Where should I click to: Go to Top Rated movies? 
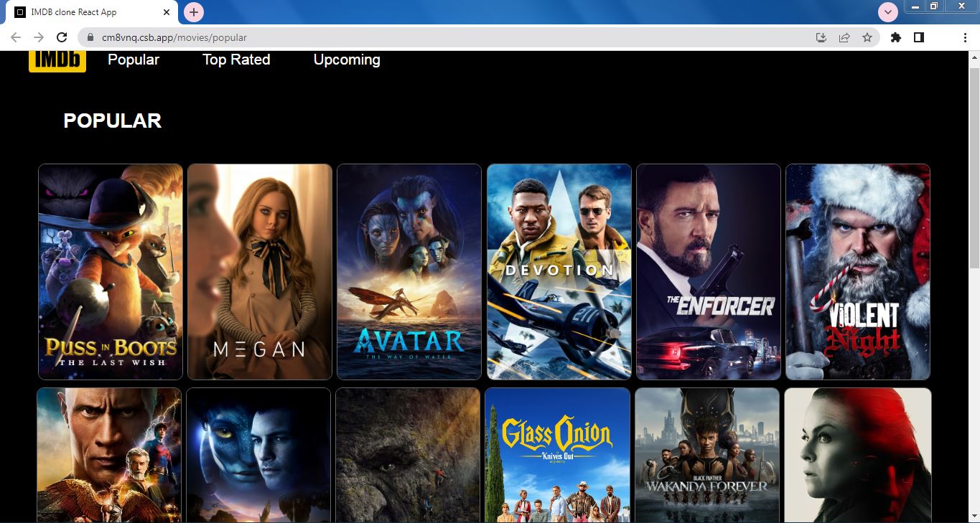tap(236, 60)
